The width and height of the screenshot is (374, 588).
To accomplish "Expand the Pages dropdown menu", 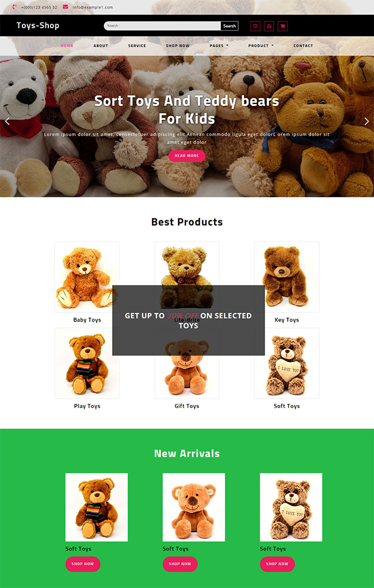I will tap(219, 46).
